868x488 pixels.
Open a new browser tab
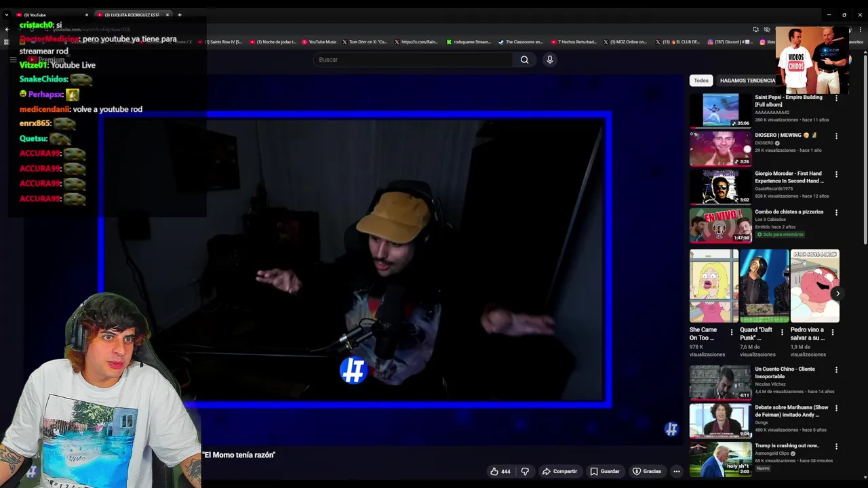pyautogui.click(x=179, y=15)
